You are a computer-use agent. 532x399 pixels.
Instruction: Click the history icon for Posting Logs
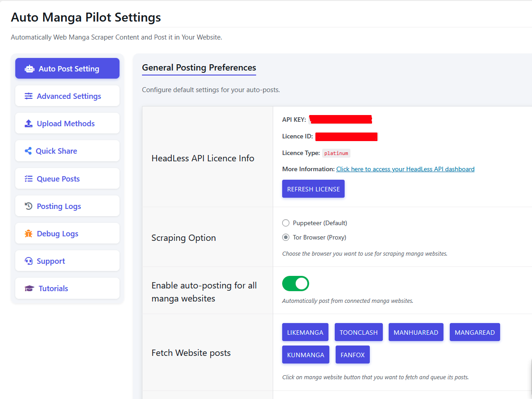click(x=28, y=206)
